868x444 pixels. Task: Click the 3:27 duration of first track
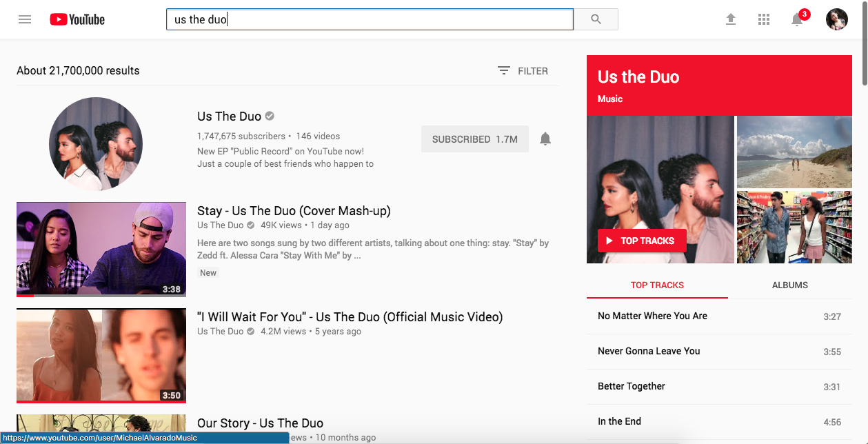click(x=832, y=316)
